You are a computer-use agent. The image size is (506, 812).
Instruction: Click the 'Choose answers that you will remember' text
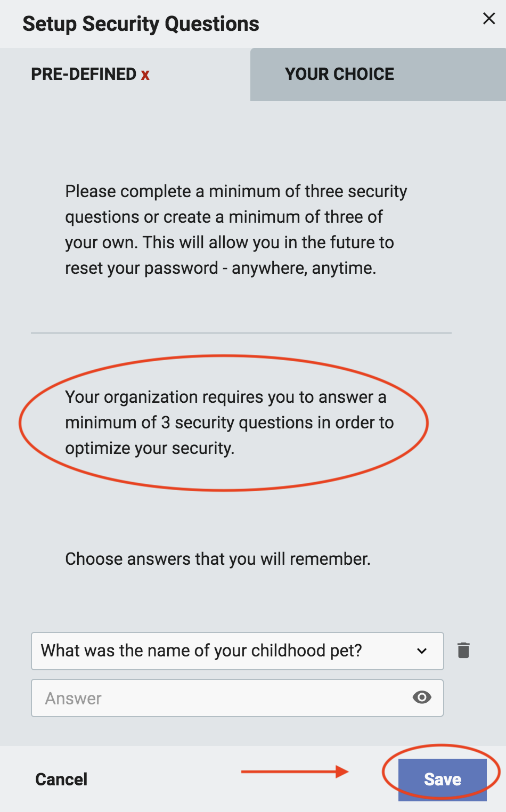[x=218, y=559]
